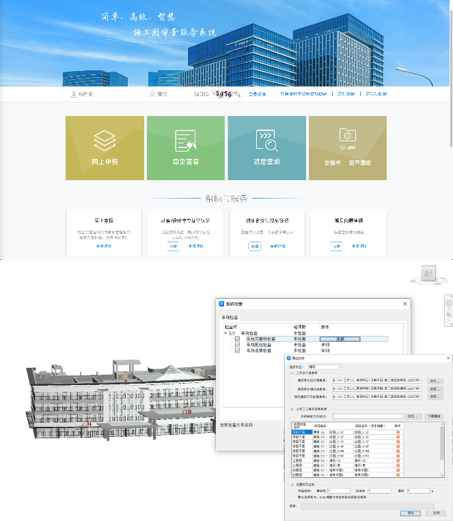
Task: Click the progress bar in the export dialog
Action: coord(368,506)
